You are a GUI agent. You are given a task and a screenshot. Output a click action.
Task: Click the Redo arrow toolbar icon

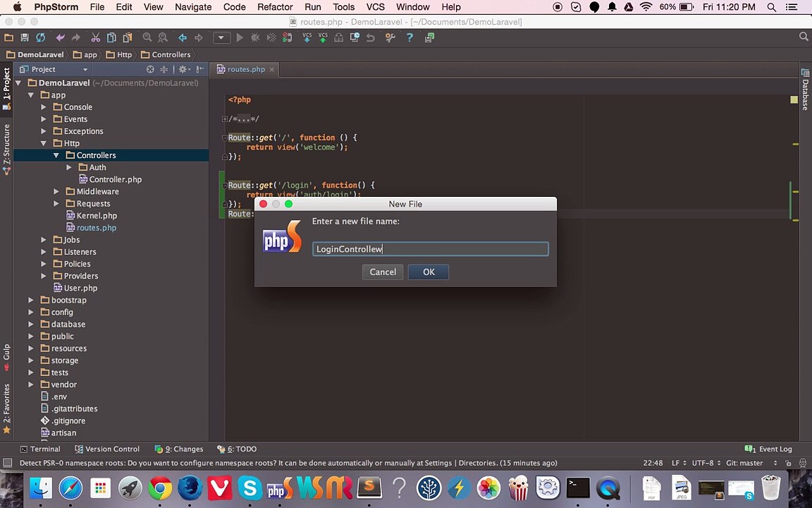(x=76, y=37)
